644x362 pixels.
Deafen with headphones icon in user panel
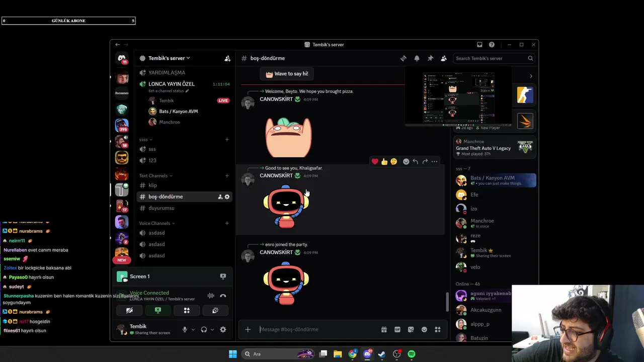(204, 329)
